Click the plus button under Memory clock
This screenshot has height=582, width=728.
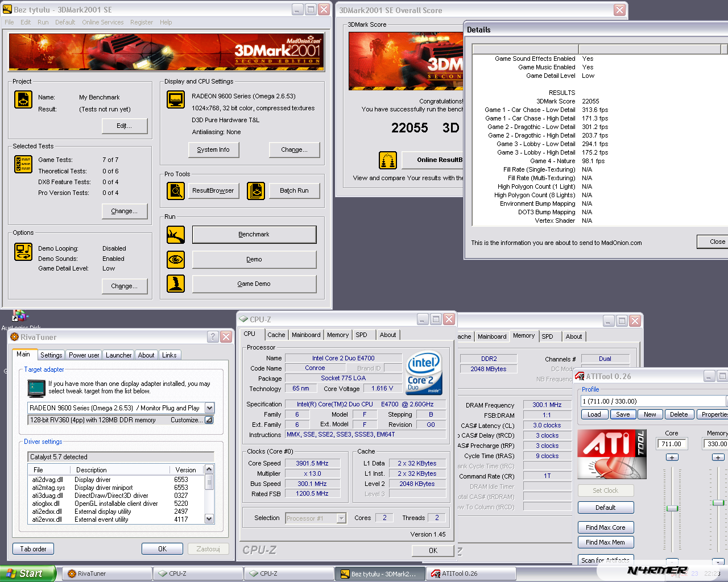click(718, 458)
